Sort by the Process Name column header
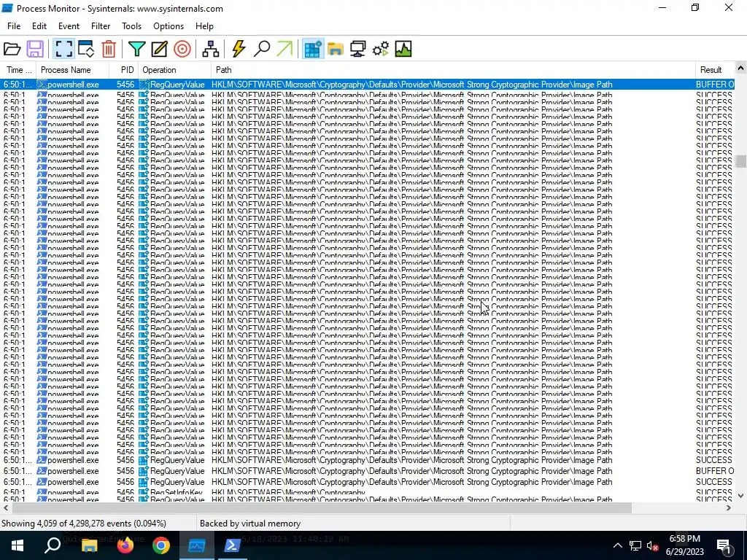Viewport: 747px width, 560px height. pyautogui.click(x=72, y=70)
